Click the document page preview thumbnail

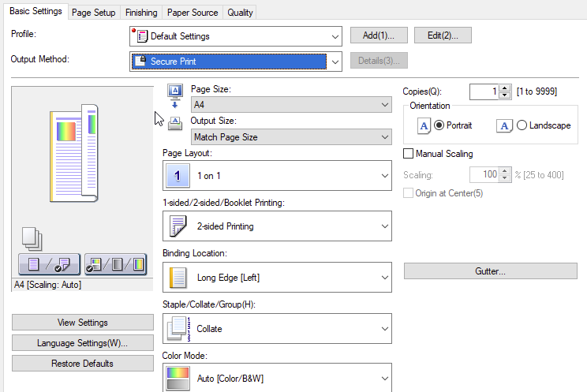coord(74,154)
